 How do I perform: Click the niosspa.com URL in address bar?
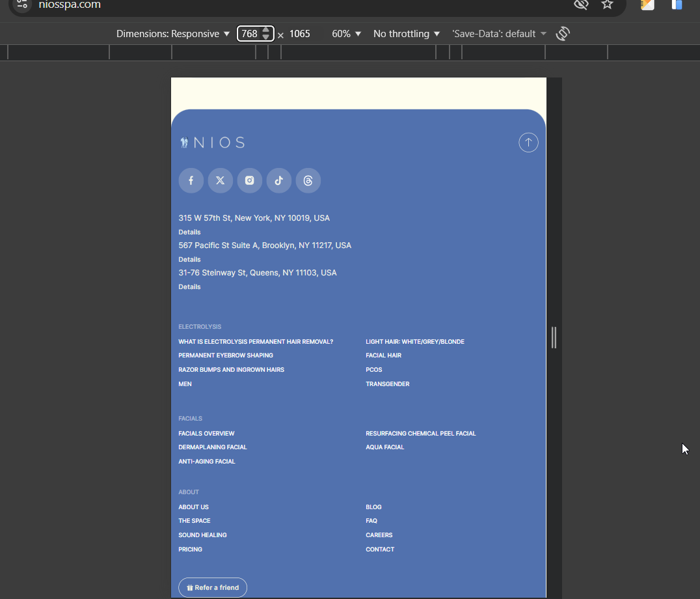click(70, 5)
